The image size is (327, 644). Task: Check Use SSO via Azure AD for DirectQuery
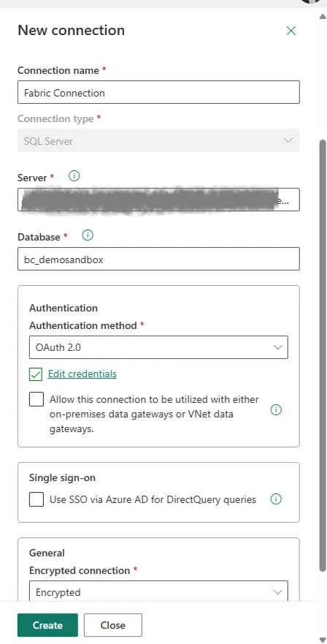(x=36, y=499)
